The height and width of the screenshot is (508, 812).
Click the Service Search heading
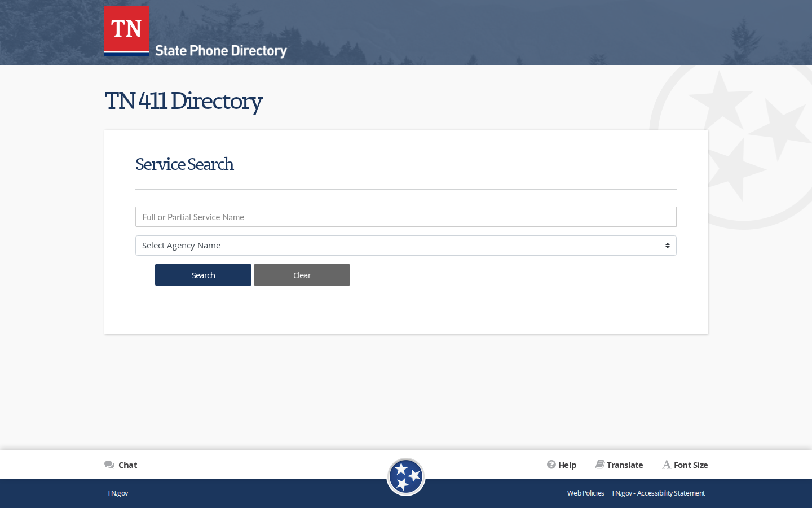point(184,164)
